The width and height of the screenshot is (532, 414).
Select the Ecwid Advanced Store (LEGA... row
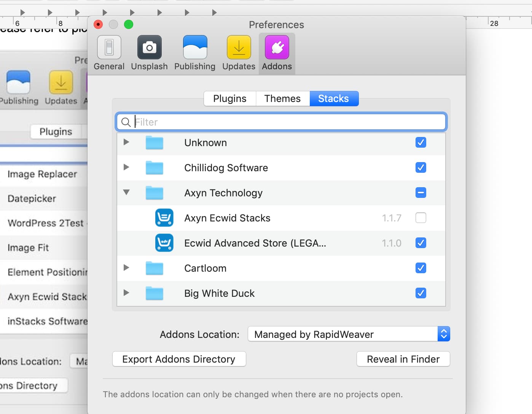tap(281, 243)
